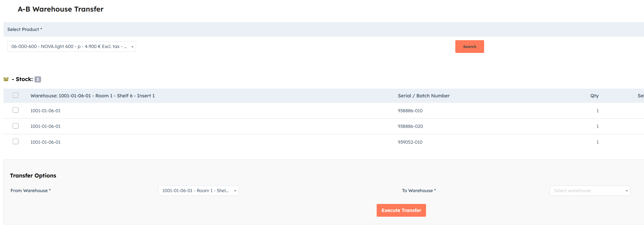Expand the From Warehouse dropdown
This screenshot has width=644, height=229.
pyautogui.click(x=198, y=191)
